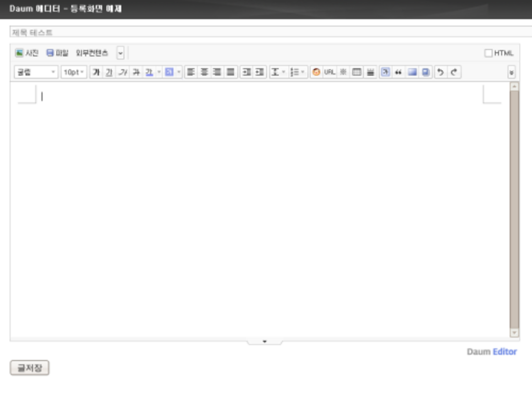Insert a URL link
532x393 pixels.
click(330, 72)
